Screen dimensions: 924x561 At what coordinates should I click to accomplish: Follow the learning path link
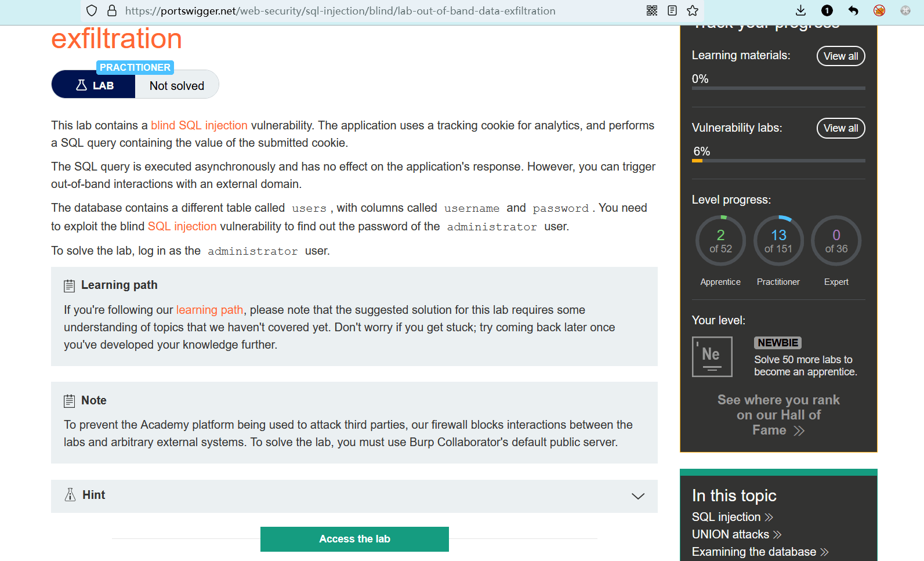pyautogui.click(x=209, y=310)
